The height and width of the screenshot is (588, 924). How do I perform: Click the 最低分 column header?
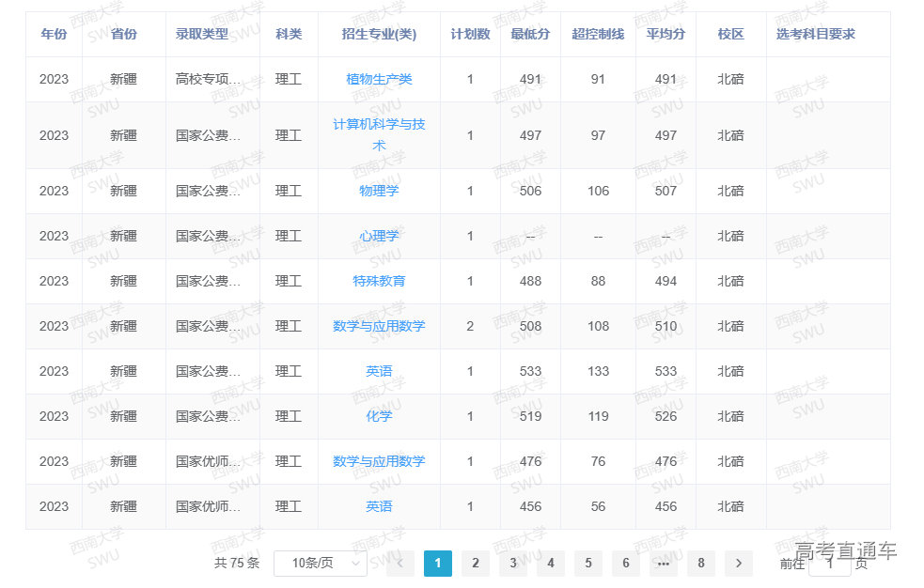[530, 34]
